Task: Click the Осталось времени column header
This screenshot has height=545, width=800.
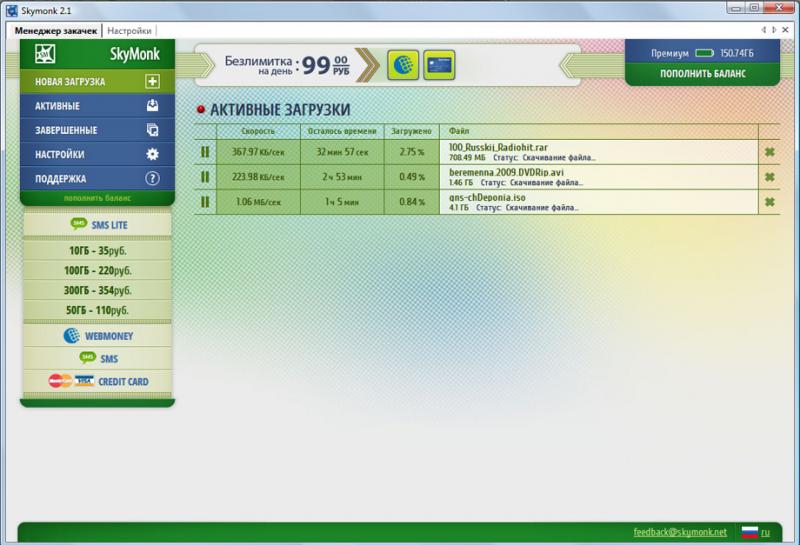Action: (x=342, y=131)
